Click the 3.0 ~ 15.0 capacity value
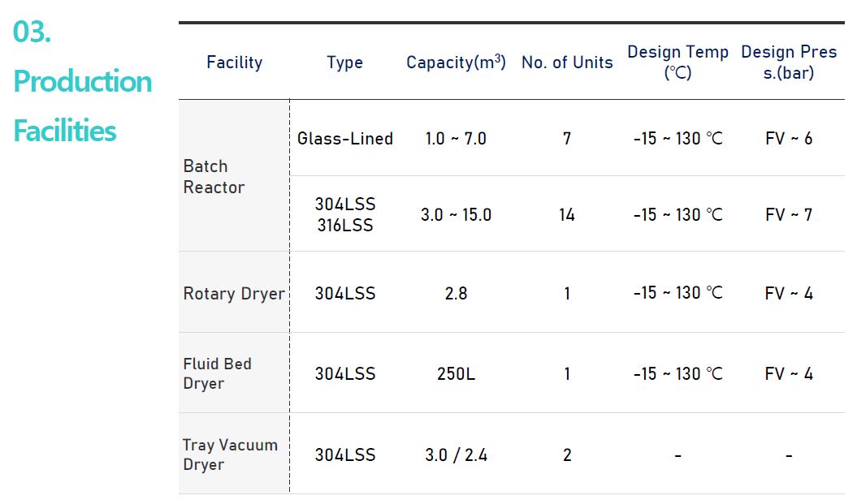The image size is (857, 504). tap(456, 215)
